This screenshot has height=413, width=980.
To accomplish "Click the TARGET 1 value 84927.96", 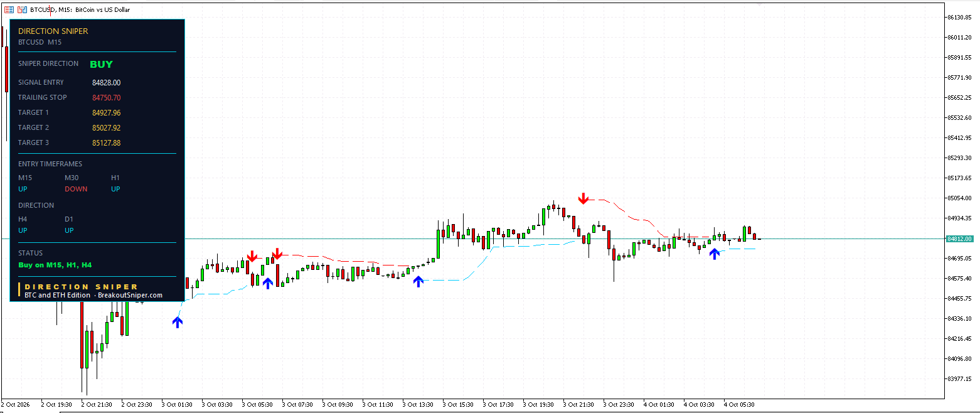I will tap(106, 113).
